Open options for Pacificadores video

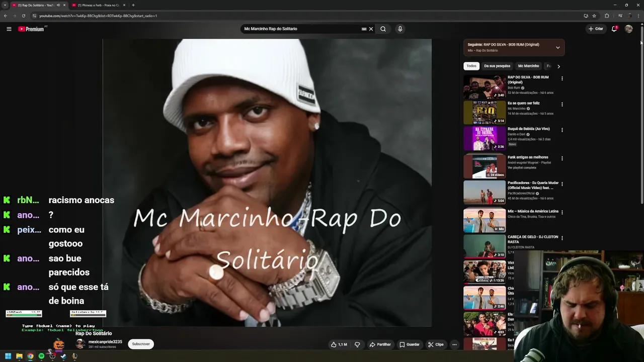[562, 184]
